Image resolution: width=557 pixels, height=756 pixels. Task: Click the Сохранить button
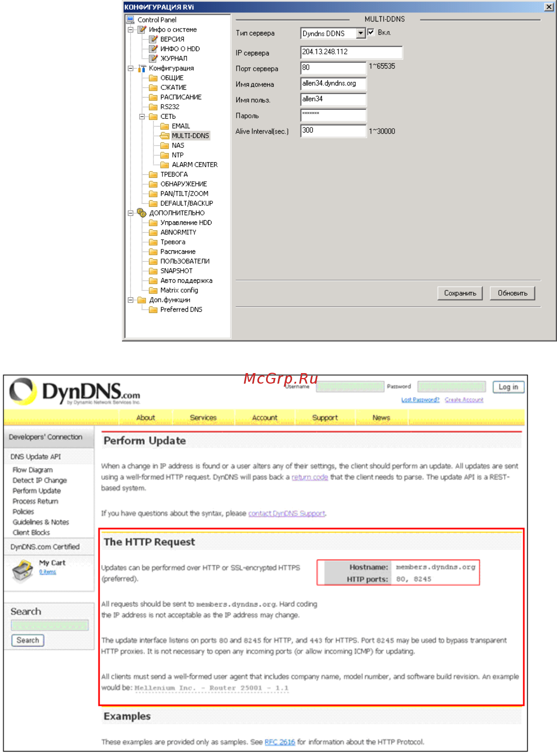(x=460, y=293)
